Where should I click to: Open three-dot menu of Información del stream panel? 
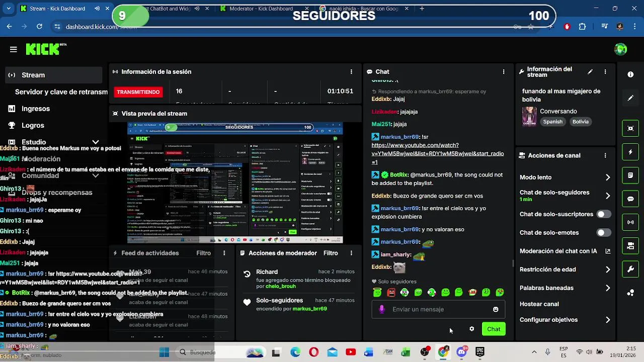(605, 72)
